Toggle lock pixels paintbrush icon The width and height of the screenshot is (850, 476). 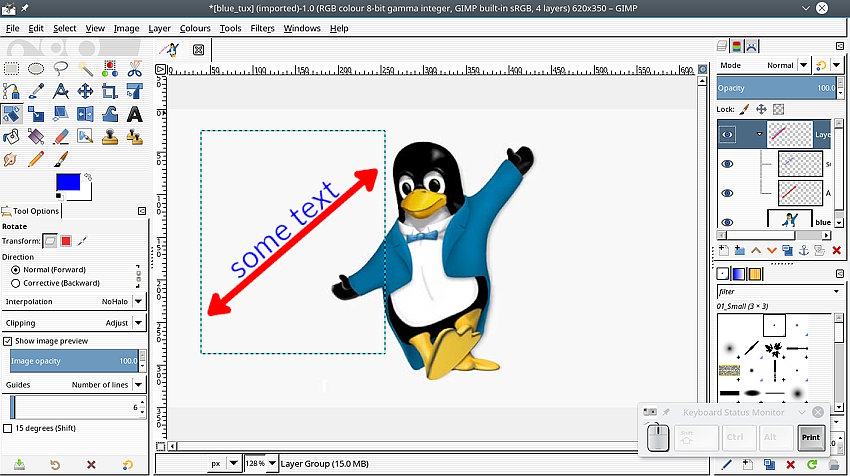744,110
